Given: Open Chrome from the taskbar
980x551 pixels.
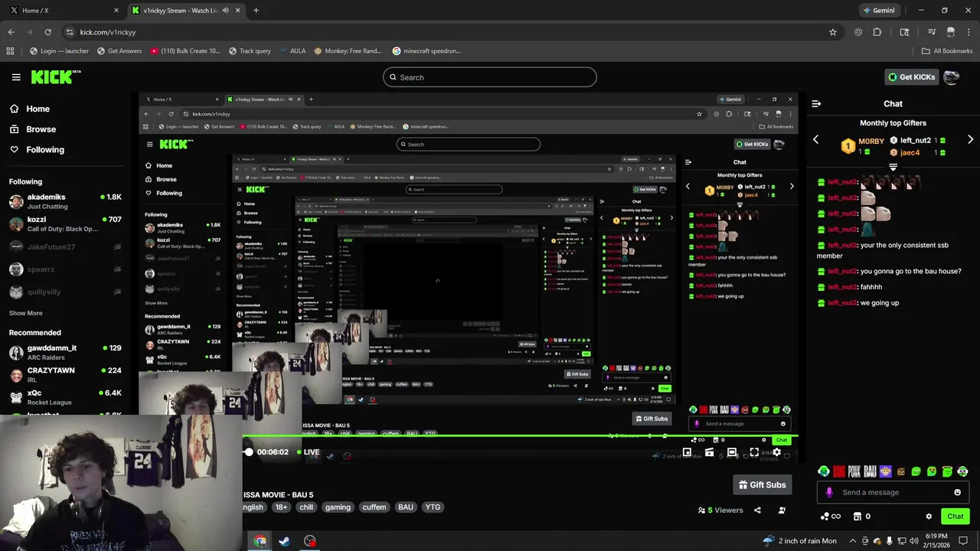Looking at the screenshot, I should point(260,541).
